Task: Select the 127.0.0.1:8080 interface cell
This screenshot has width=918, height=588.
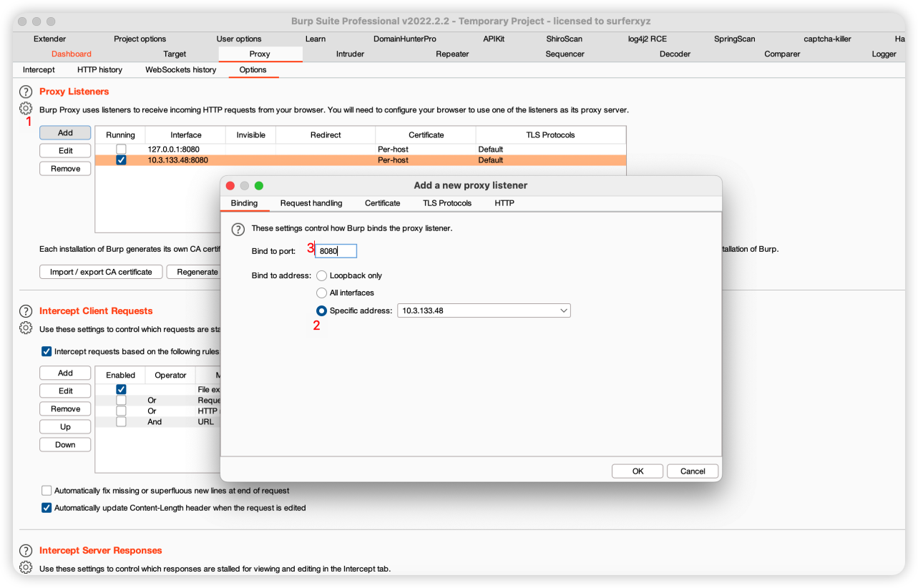Action: click(x=185, y=150)
